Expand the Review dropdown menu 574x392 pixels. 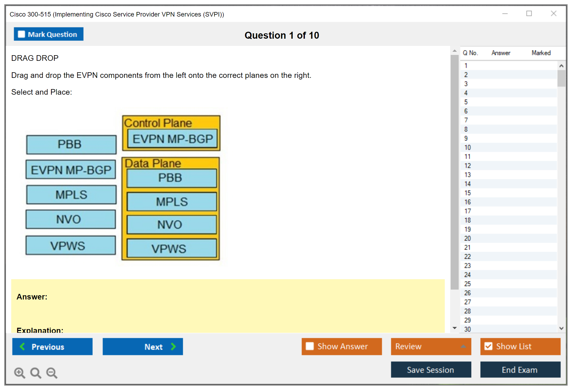coord(463,346)
